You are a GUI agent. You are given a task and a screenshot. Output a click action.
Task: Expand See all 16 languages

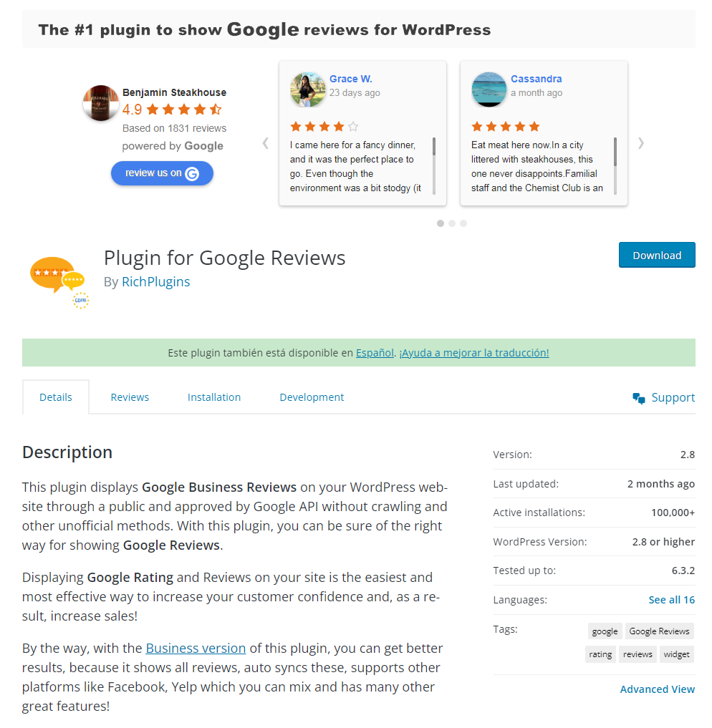[x=671, y=600]
